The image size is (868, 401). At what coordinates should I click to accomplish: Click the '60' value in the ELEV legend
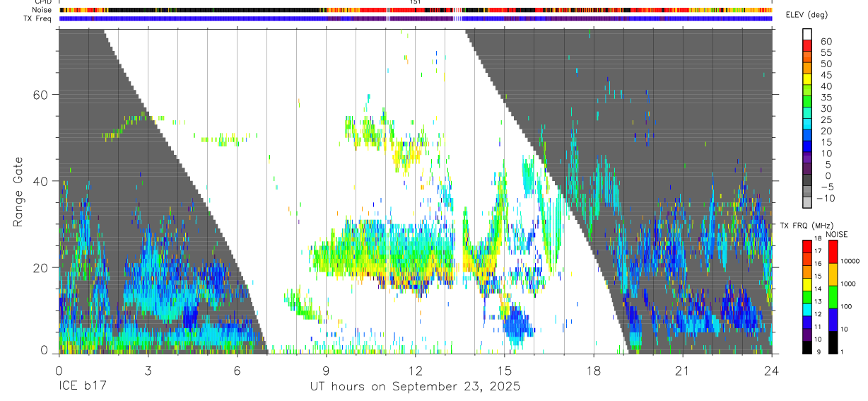pyautogui.click(x=826, y=41)
